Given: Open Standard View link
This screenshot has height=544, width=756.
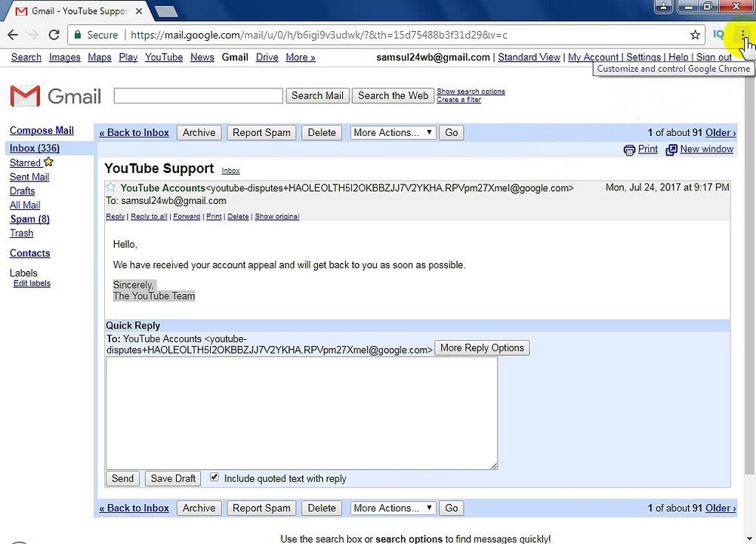Looking at the screenshot, I should 529,57.
